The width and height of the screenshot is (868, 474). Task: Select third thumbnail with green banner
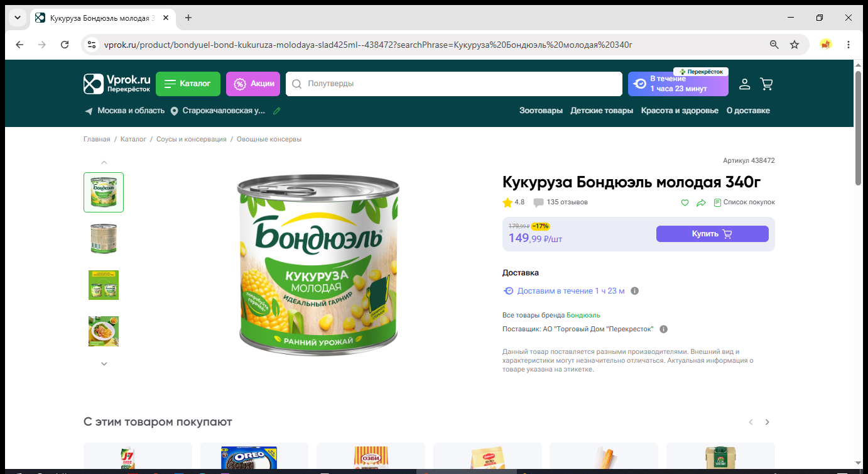click(104, 285)
